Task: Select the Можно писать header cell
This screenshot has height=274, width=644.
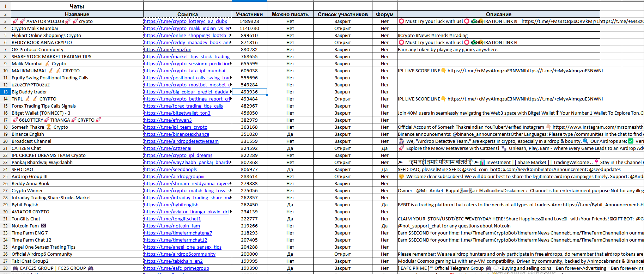Action: tap(290, 14)
